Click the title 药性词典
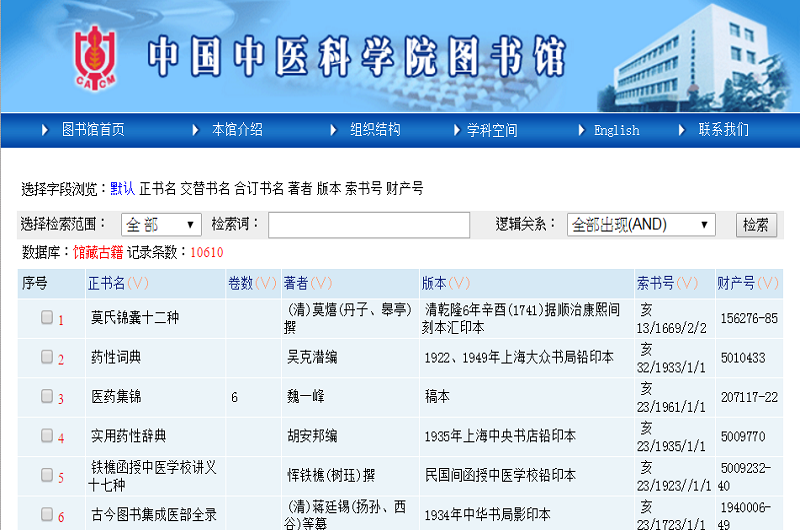 116,357
